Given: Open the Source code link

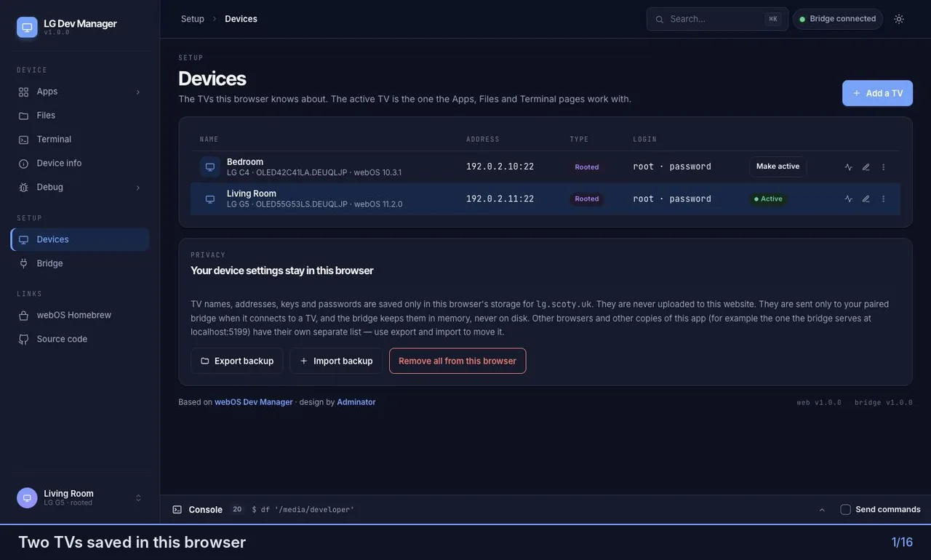Looking at the screenshot, I should [80, 339].
